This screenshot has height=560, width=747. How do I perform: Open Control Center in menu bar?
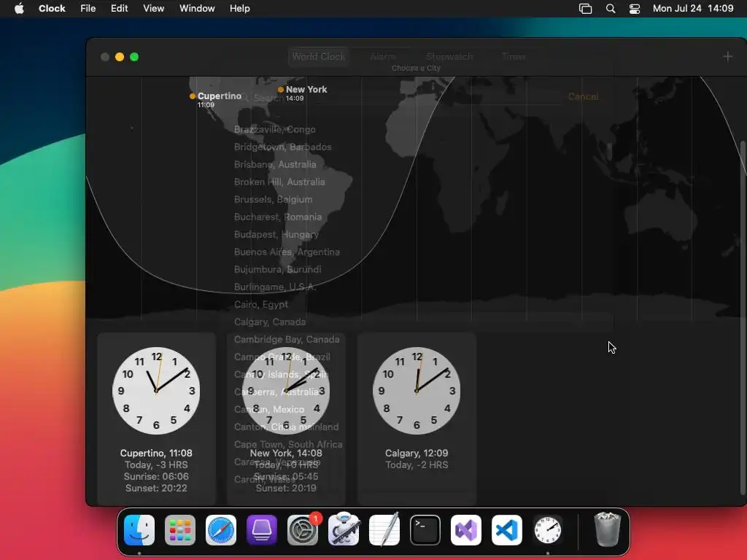tap(635, 9)
